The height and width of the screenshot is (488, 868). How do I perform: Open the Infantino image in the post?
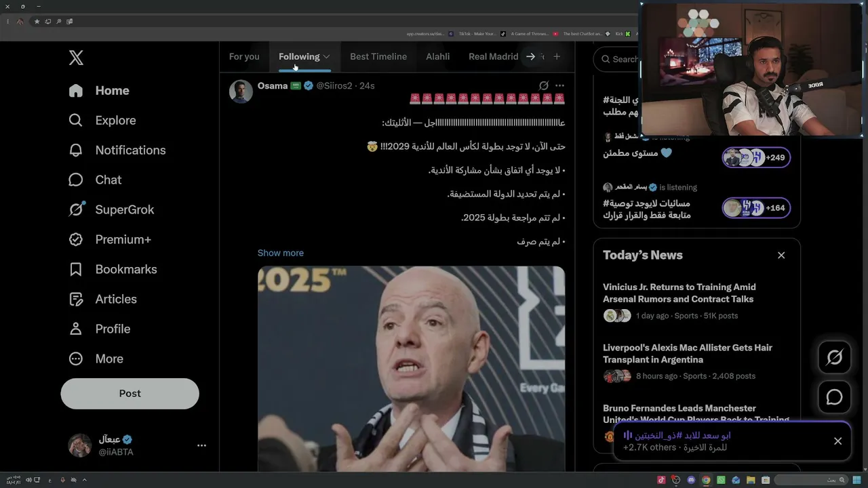(x=411, y=369)
